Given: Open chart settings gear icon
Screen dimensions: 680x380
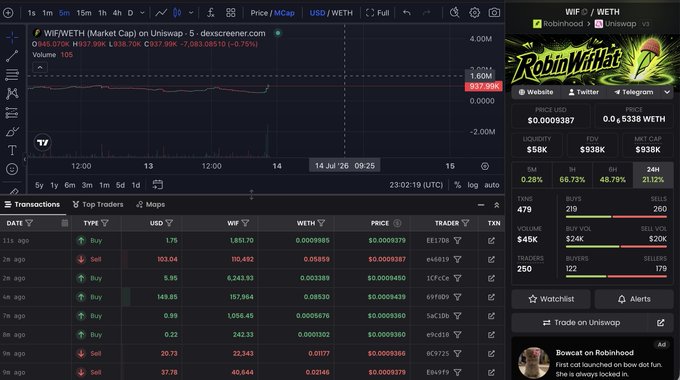Looking at the screenshot, I should [x=474, y=13].
